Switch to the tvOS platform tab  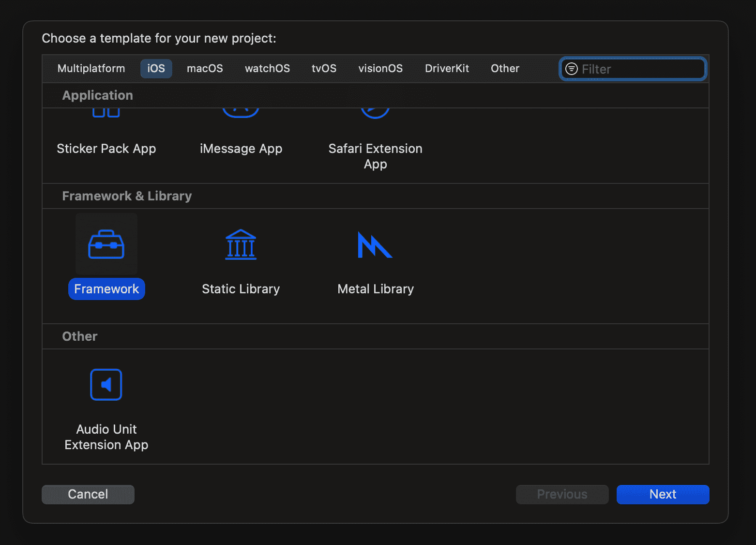[324, 68]
